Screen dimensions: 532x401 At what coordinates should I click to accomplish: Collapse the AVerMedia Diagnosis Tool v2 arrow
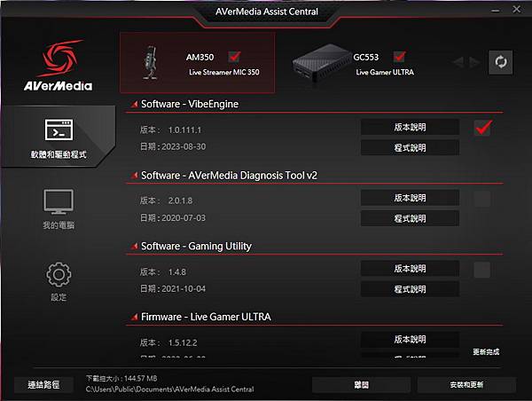(135, 175)
